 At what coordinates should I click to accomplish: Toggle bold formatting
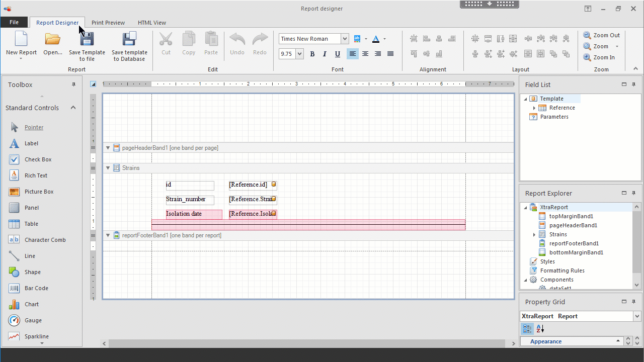312,54
